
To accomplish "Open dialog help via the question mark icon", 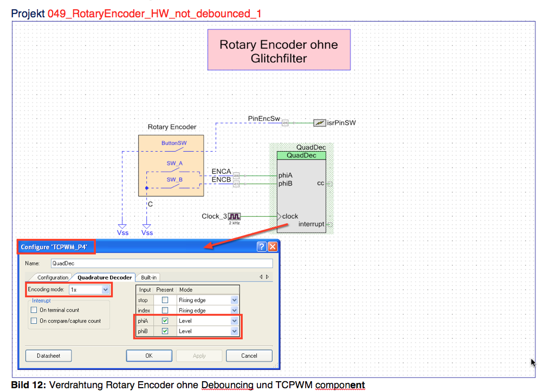I will coord(261,246).
